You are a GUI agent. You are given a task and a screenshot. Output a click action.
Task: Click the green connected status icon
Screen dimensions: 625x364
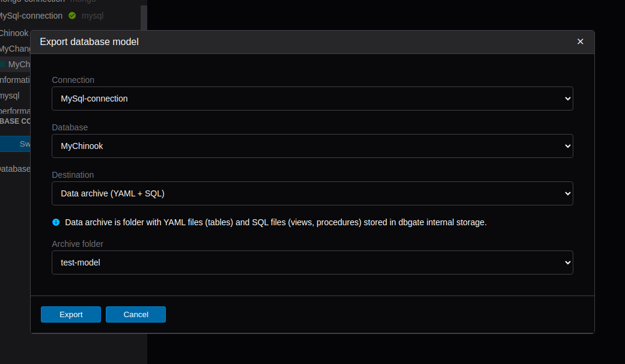tap(72, 16)
